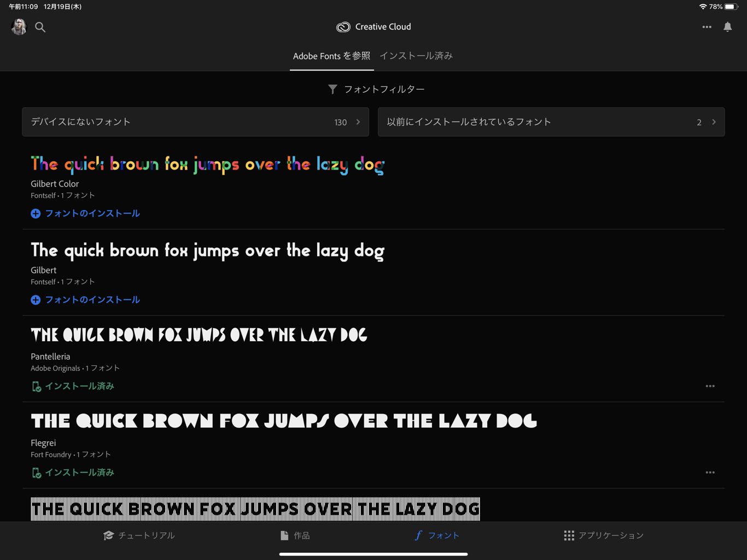This screenshot has width=747, height=560.
Task: Check the Wi-Fi status icon
Action: pyautogui.click(x=703, y=7)
